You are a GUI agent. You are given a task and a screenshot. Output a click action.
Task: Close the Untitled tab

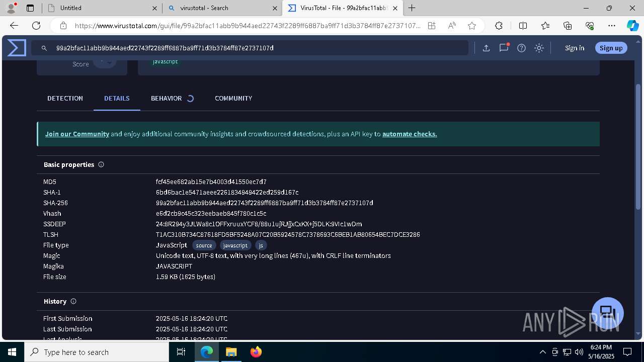click(154, 8)
